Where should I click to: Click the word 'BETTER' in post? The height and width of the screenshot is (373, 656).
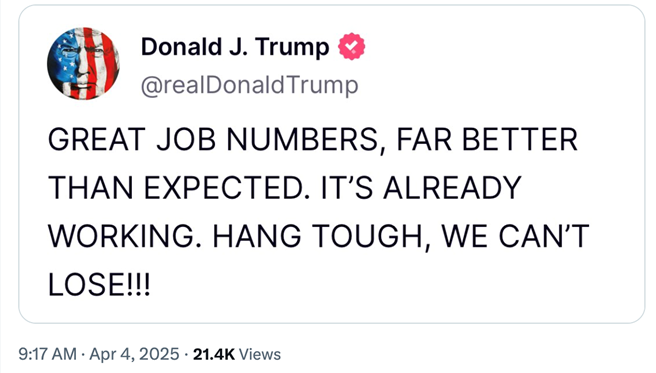pos(520,140)
